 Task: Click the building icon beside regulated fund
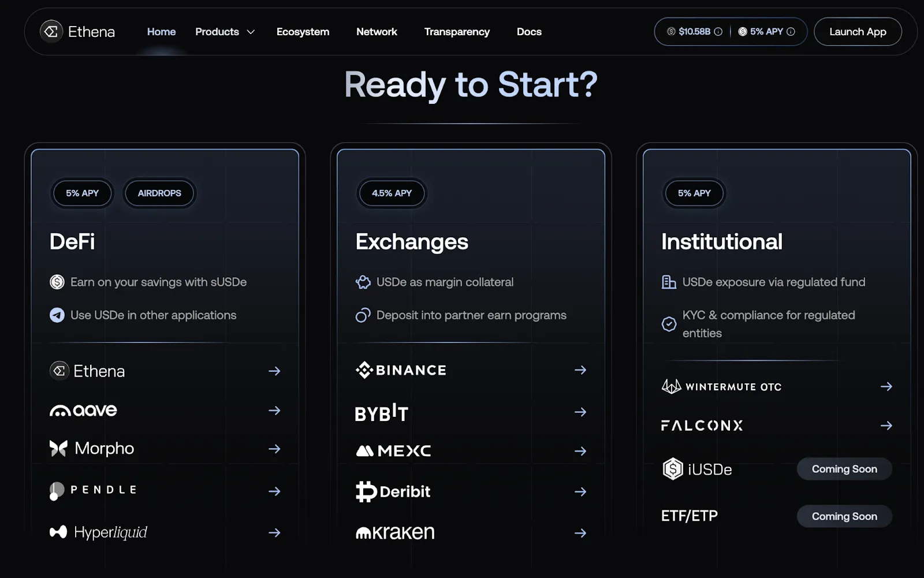click(x=669, y=282)
